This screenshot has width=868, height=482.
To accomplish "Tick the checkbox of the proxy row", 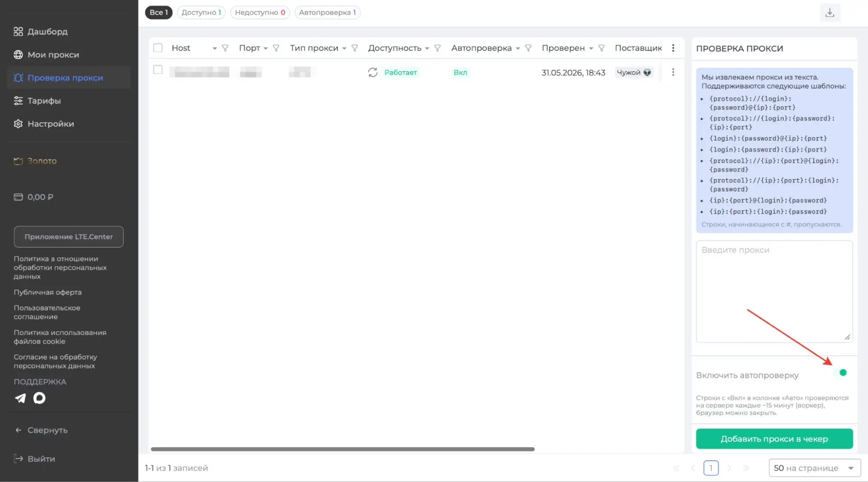I will tap(158, 70).
